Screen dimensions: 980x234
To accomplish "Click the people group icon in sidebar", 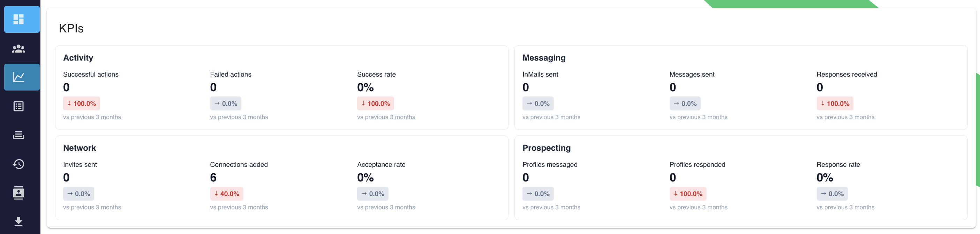I will (x=18, y=49).
